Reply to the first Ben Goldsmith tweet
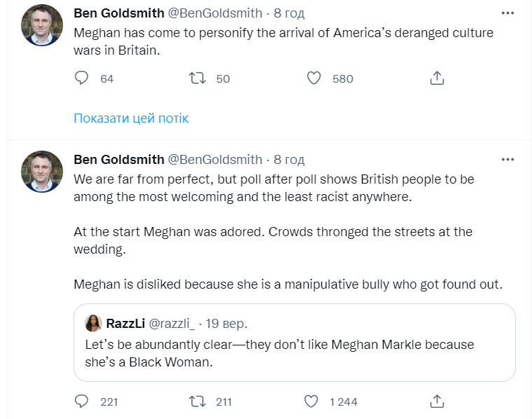Viewport: 532px width, 419px height. [x=82, y=78]
